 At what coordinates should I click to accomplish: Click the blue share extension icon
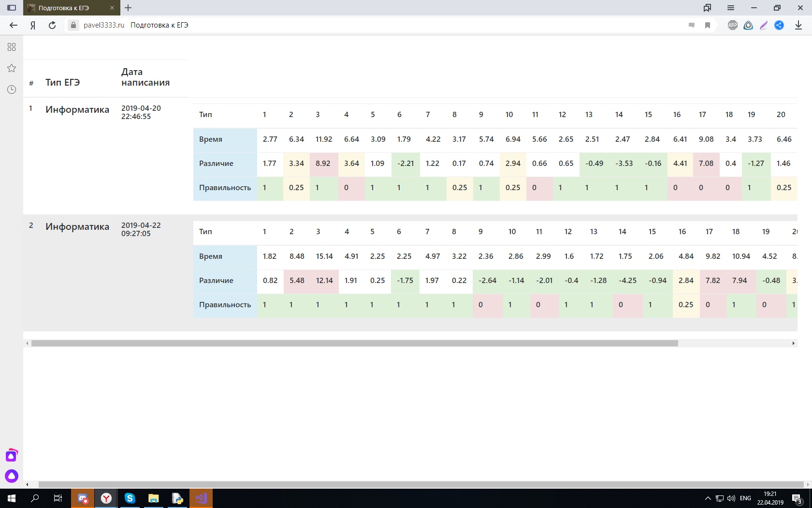[779, 25]
